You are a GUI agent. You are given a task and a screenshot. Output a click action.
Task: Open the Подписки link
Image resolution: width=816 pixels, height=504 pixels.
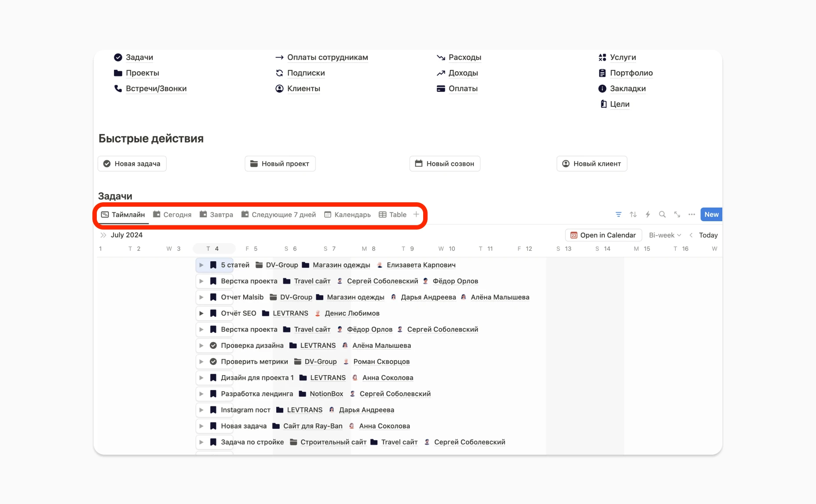pyautogui.click(x=306, y=73)
